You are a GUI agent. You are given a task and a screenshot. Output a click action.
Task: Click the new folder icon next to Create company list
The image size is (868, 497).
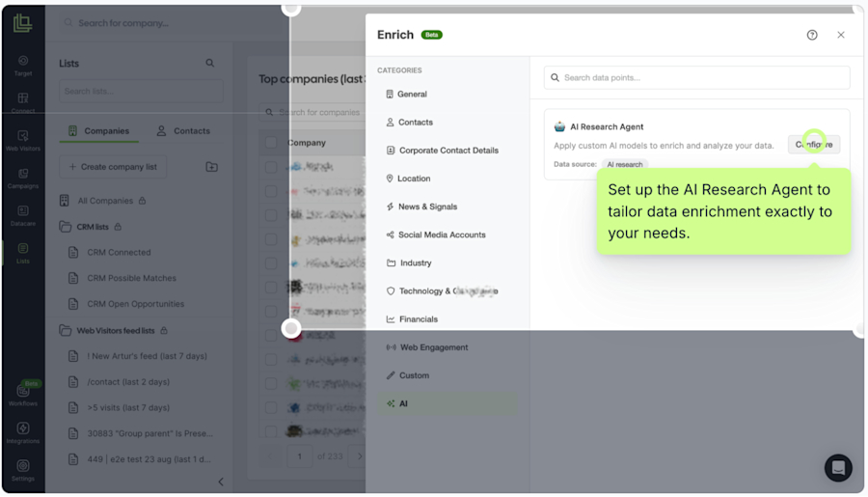point(211,167)
